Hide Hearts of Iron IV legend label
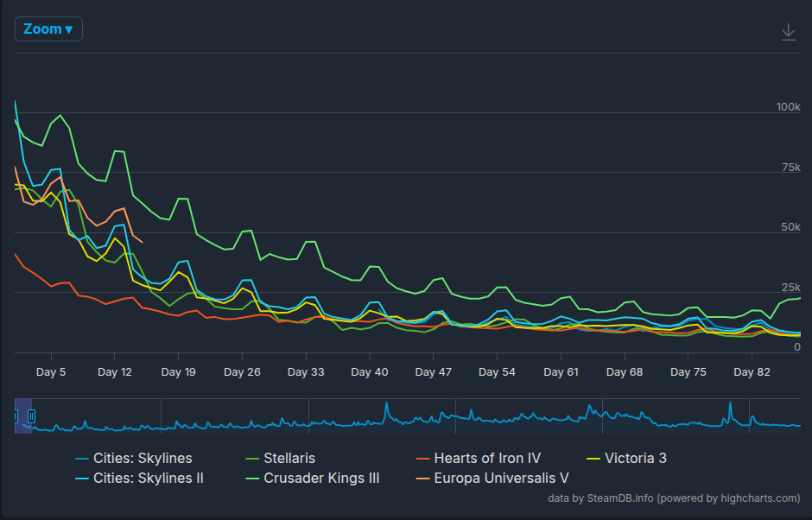This screenshot has height=520, width=812. pyautogui.click(x=487, y=459)
